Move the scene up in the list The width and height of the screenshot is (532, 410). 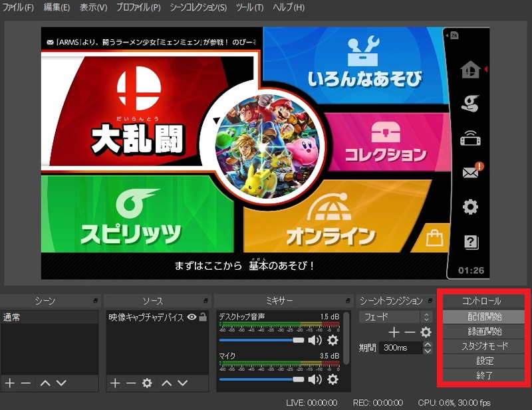point(45,383)
